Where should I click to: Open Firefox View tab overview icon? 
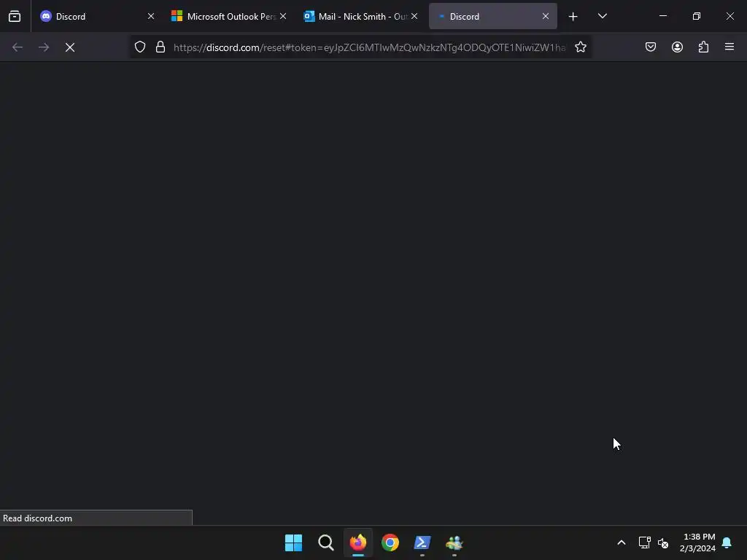tap(15, 16)
